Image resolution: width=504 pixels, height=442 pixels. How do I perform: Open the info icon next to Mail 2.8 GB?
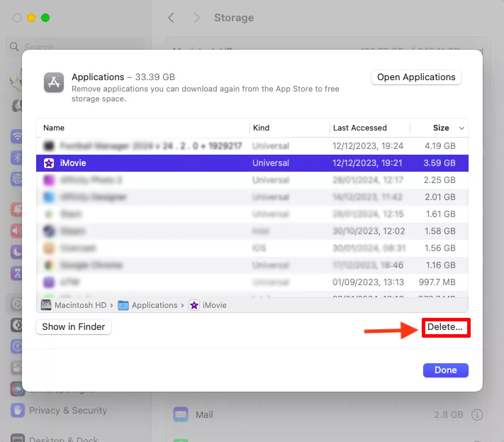click(477, 414)
